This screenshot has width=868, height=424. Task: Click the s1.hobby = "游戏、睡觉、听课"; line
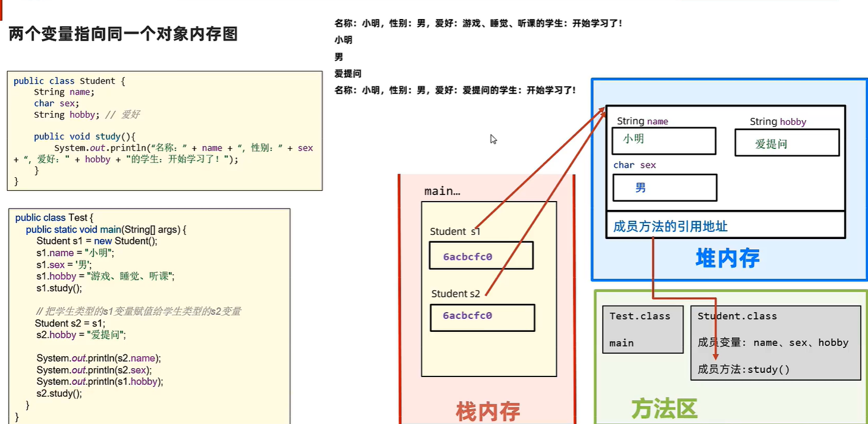click(105, 277)
